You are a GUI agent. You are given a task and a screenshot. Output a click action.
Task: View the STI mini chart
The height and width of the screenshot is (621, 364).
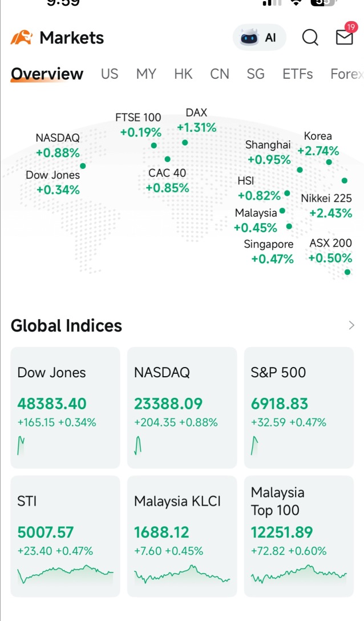coord(66,574)
